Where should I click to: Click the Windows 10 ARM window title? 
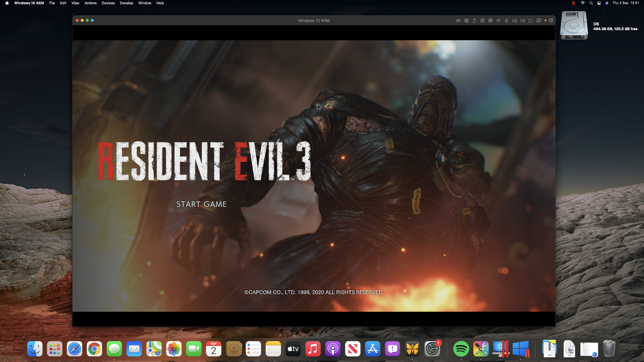314,20
